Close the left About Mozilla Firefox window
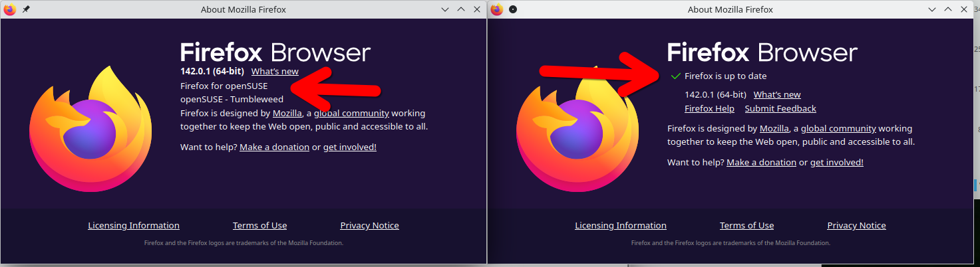This screenshot has height=267, width=980. (477, 9)
